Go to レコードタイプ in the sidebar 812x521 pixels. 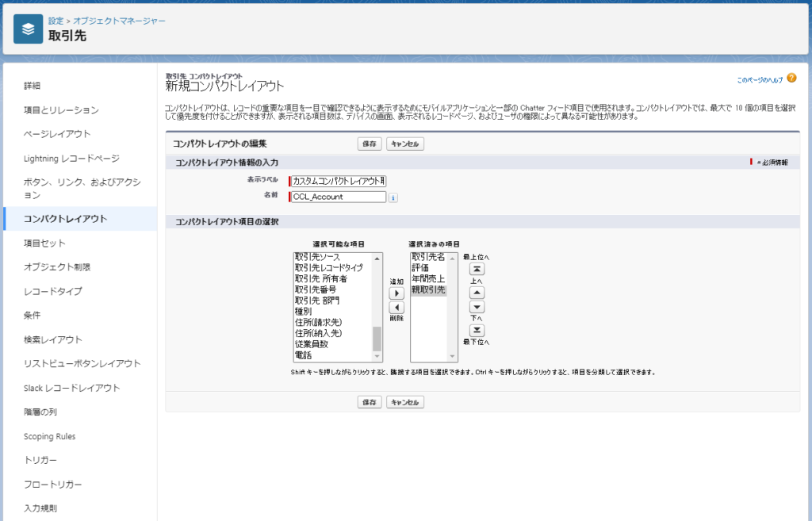(x=52, y=291)
